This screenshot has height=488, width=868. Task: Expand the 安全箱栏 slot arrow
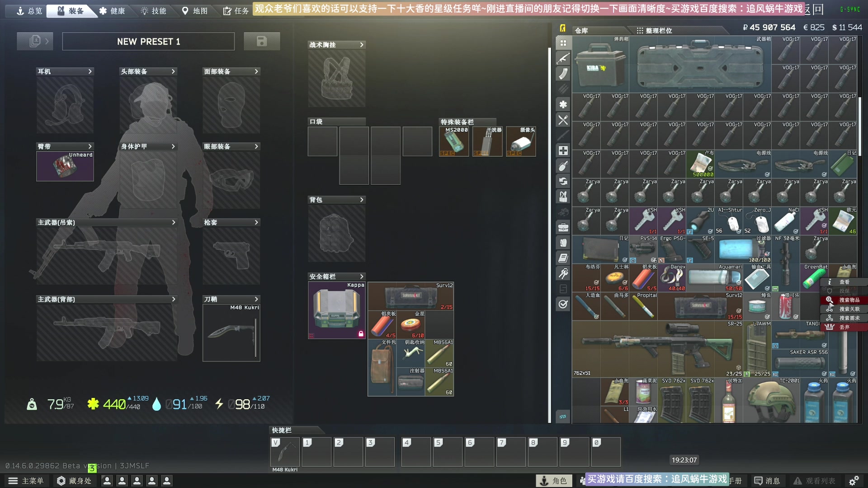click(362, 277)
